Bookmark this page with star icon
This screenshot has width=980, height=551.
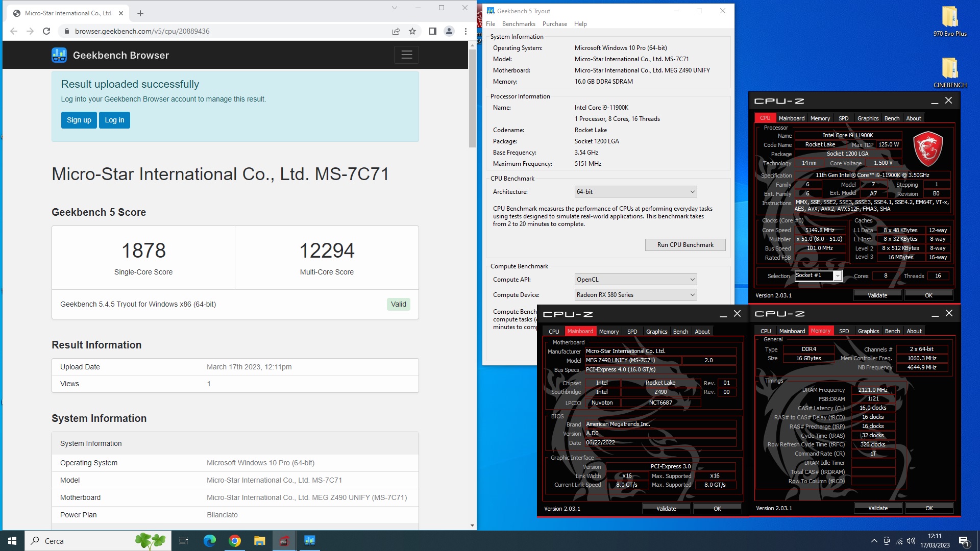412,31
